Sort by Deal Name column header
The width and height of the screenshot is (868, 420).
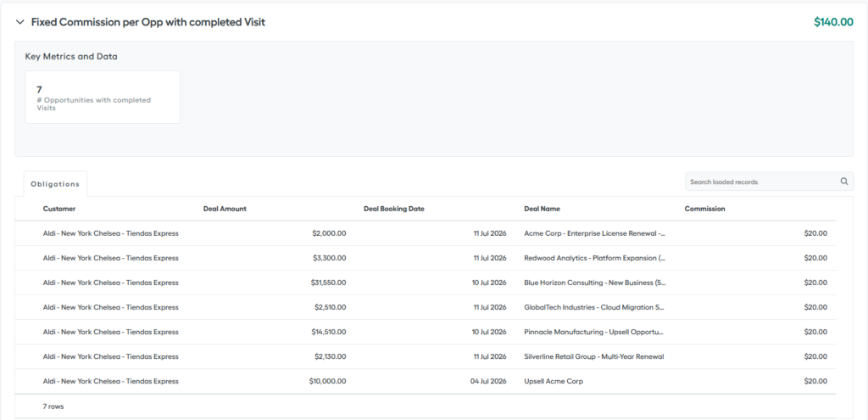[542, 209]
